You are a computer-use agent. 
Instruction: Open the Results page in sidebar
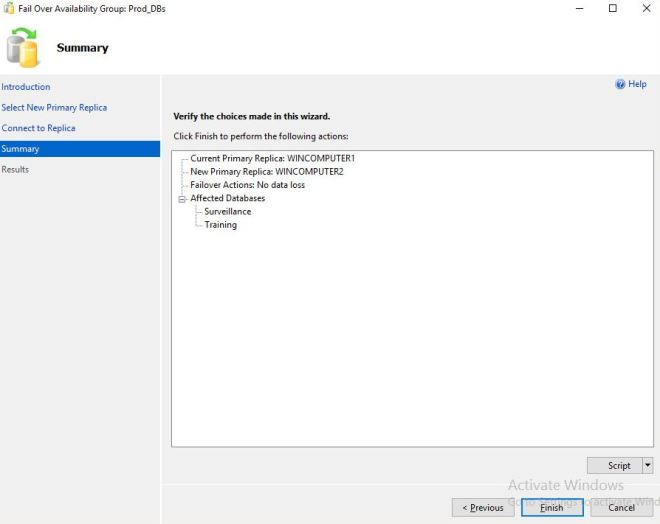pyautogui.click(x=15, y=169)
